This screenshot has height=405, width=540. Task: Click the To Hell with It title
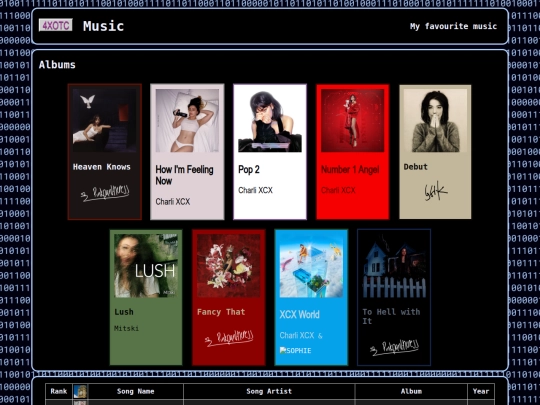(391, 316)
